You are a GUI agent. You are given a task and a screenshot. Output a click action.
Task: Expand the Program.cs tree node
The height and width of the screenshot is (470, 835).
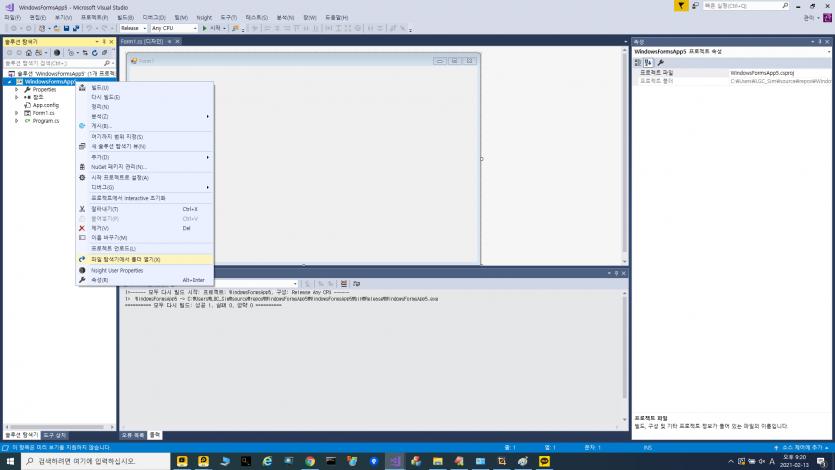pos(17,121)
